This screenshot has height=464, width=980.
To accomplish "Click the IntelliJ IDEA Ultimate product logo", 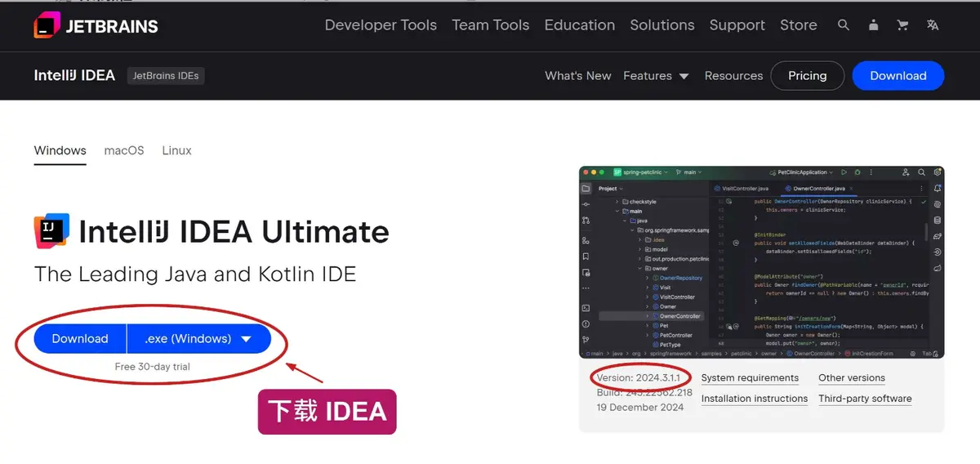I will tap(51, 232).
